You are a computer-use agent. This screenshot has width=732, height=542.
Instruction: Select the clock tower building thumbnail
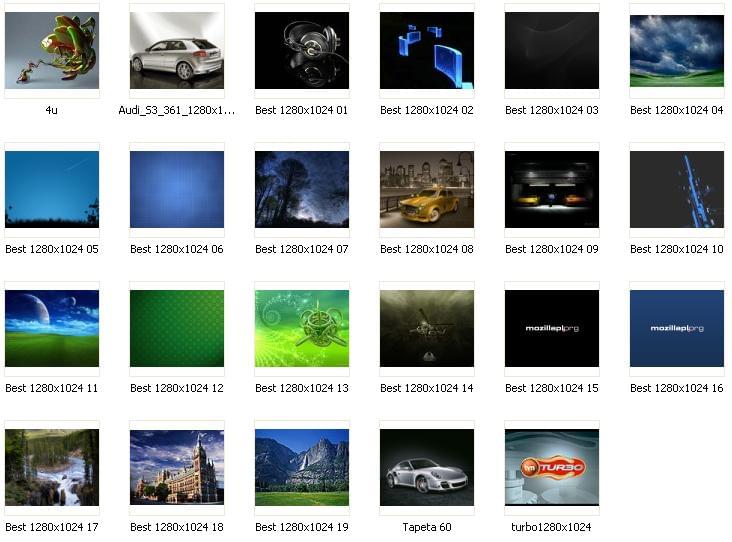pyautogui.click(x=177, y=467)
